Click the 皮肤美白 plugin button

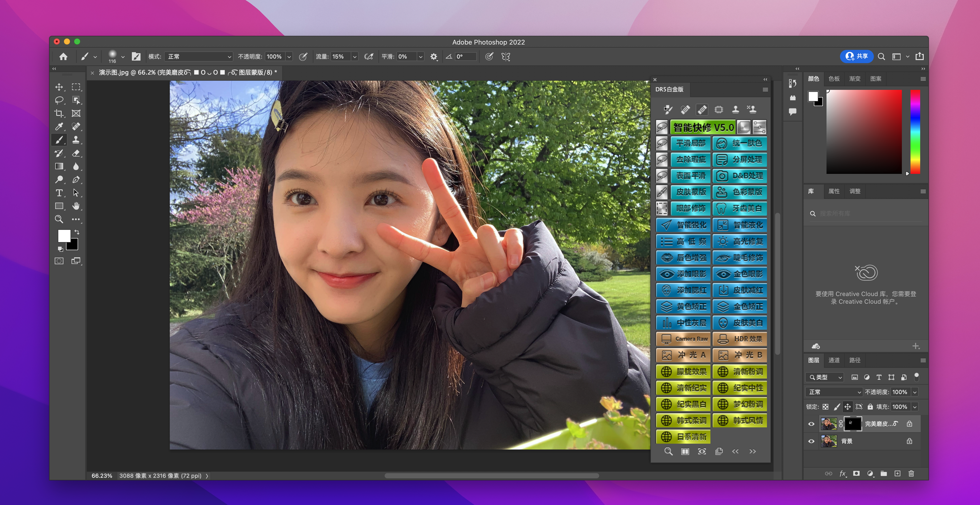point(739,323)
